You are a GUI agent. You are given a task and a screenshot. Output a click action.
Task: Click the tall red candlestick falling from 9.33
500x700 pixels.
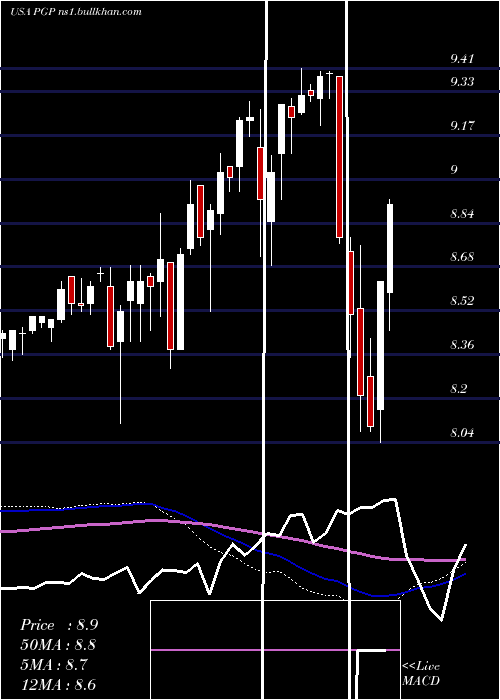pyautogui.click(x=340, y=157)
